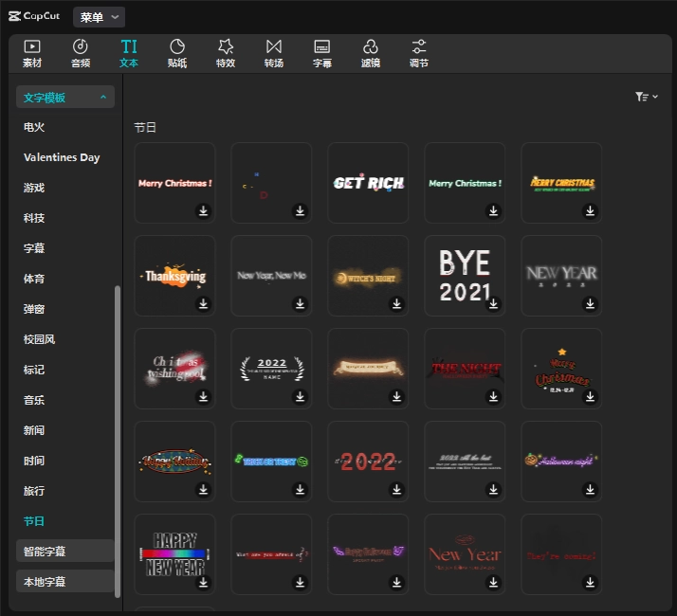The image size is (677, 616).
Task: Select the 标记 category
Action: [x=34, y=370]
